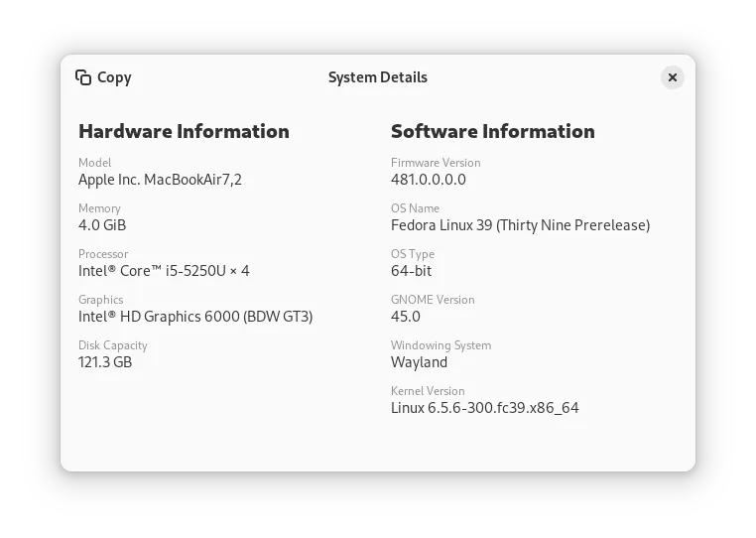Click the Software Information heading

(492, 131)
